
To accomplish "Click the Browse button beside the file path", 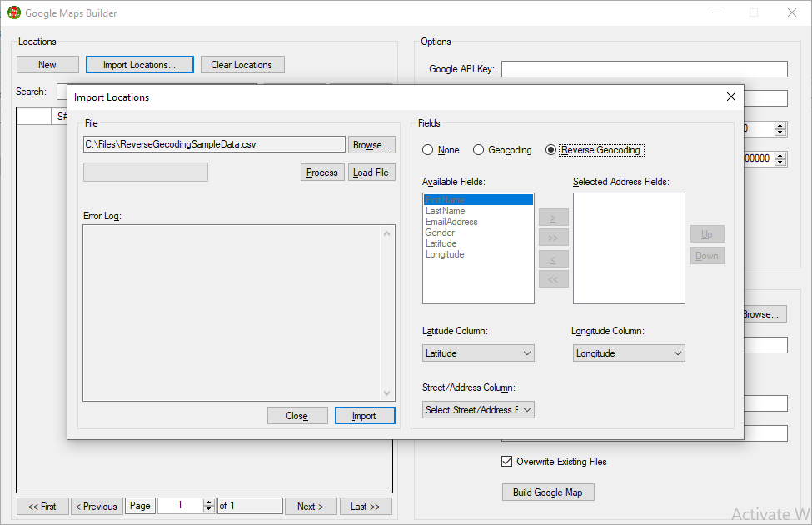I will [371, 145].
